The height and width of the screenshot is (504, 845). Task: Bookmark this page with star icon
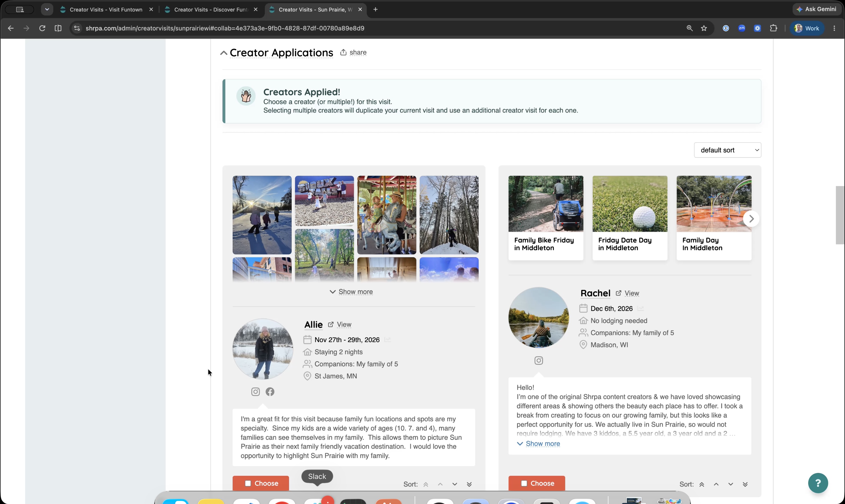click(704, 28)
